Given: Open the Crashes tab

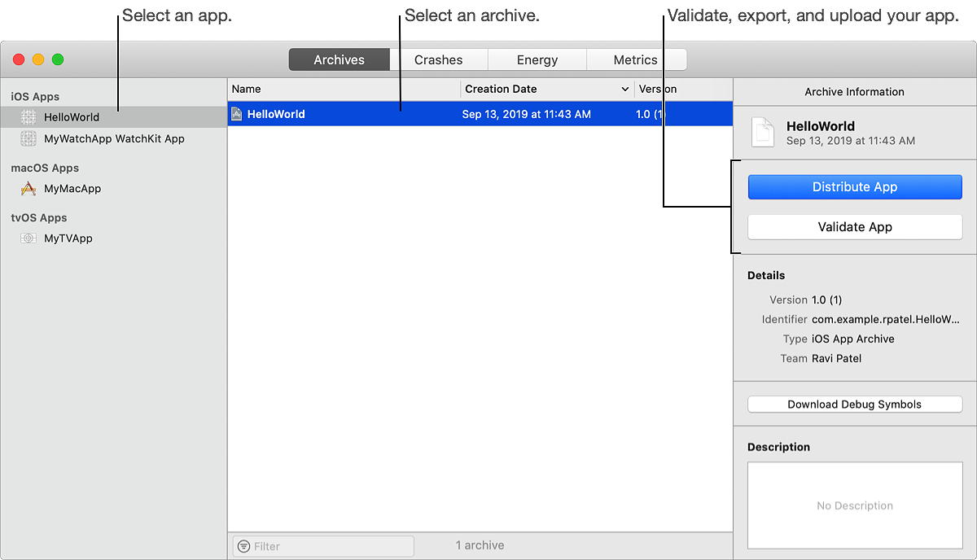Looking at the screenshot, I should (x=438, y=59).
